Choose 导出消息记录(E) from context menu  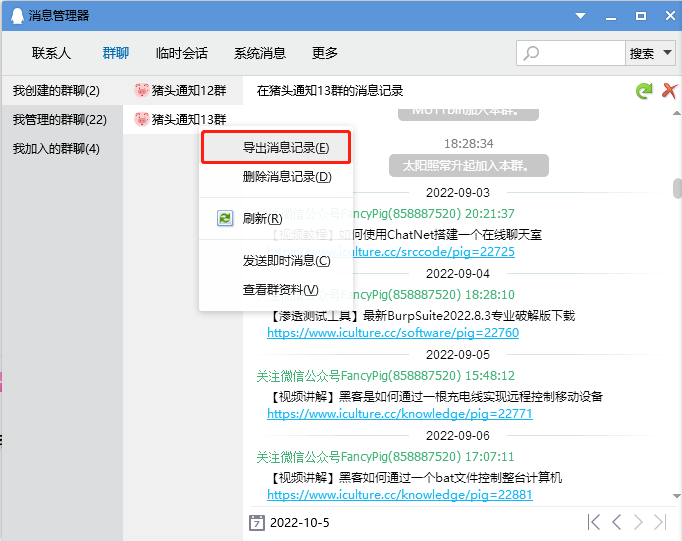coord(276,147)
